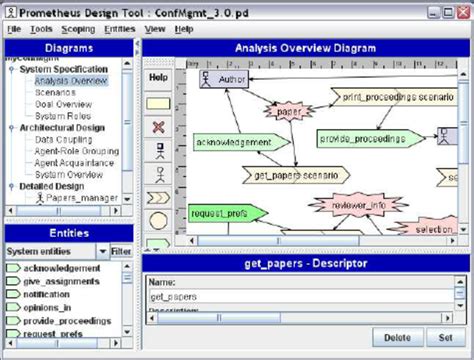Open the System entities dropdown arrow
The image size is (474, 360).
103,251
